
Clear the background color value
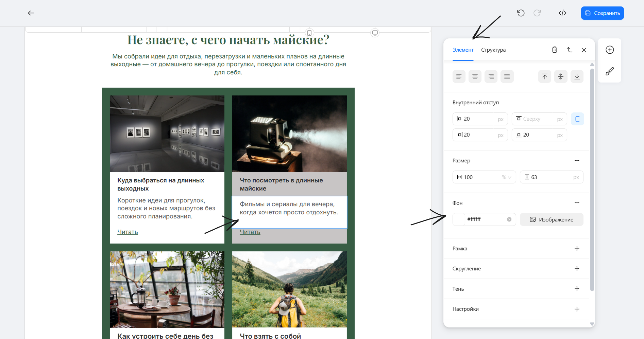(x=509, y=219)
